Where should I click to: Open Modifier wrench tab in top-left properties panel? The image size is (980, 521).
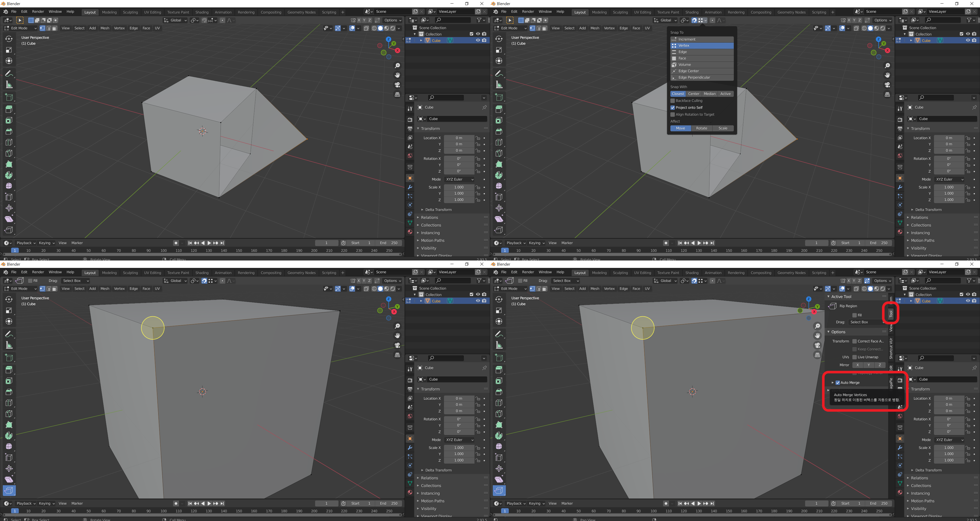[410, 187]
